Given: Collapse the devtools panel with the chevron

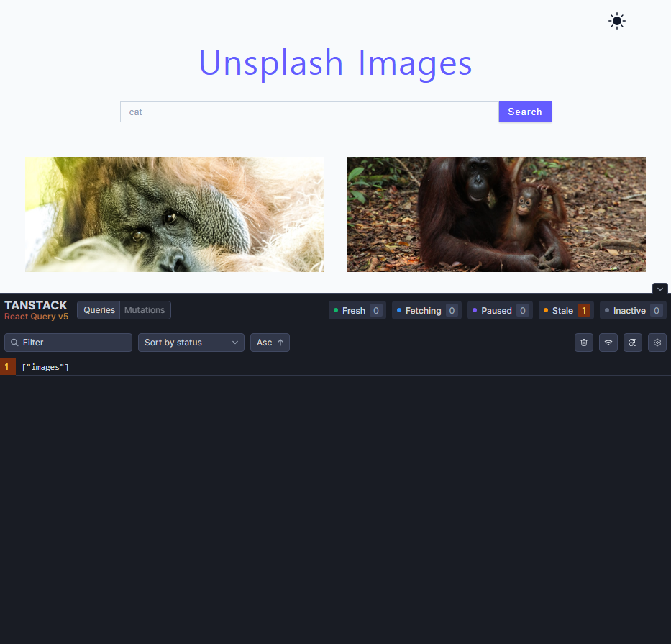Looking at the screenshot, I should coord(660,289).
